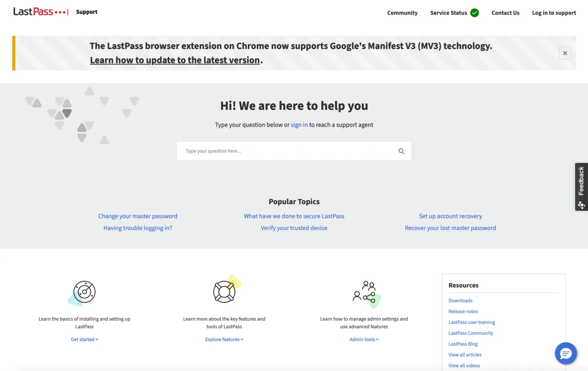Image resolution: width=588 pixels, height=371 pixels.
Task: Open LastPass user training link
Action: pyautogui.click(x=472, y=322)
